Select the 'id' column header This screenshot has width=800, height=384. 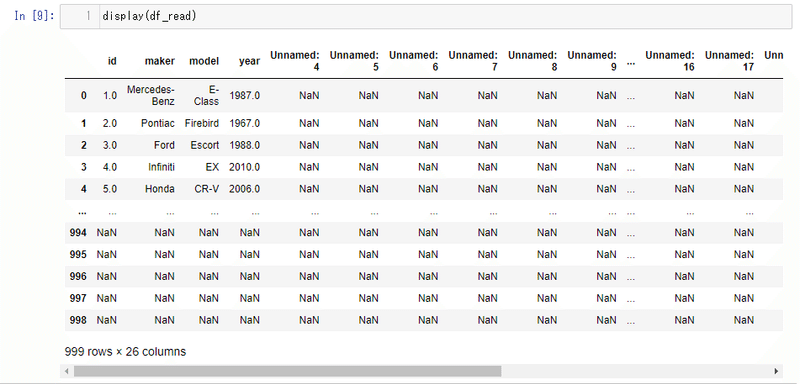point(112,61)
